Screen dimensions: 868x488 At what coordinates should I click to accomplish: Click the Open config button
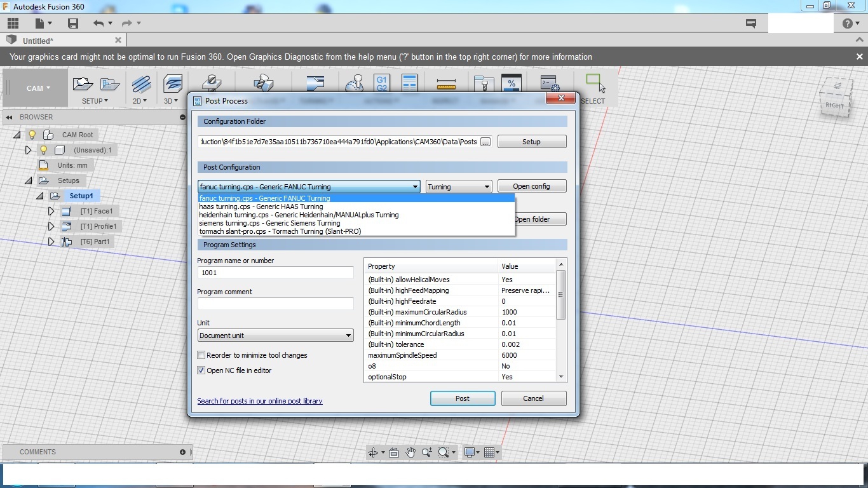[531, 186]
